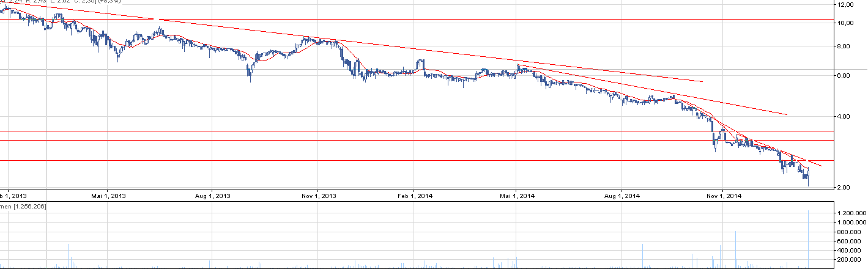Click the Mai 1, 2013 date label
The image size is (868, 269).
(x=108, y=196)
